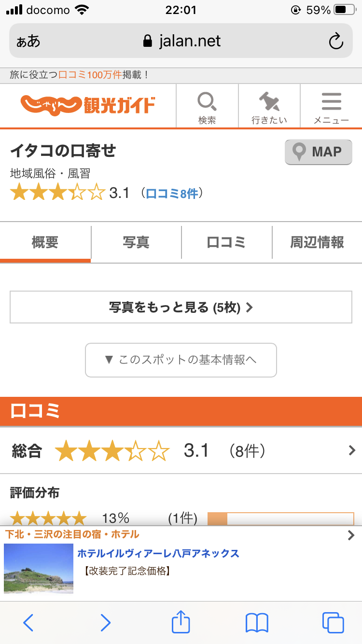Tap the Safari forward arrow
Screen dimensions: 362x644
[105, 623]
